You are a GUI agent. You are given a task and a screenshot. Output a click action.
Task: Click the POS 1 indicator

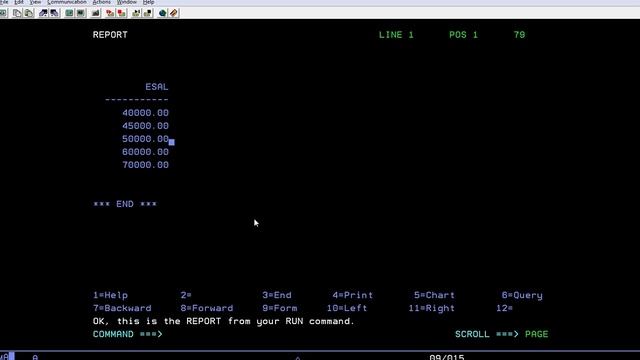(x=464, y=35)
